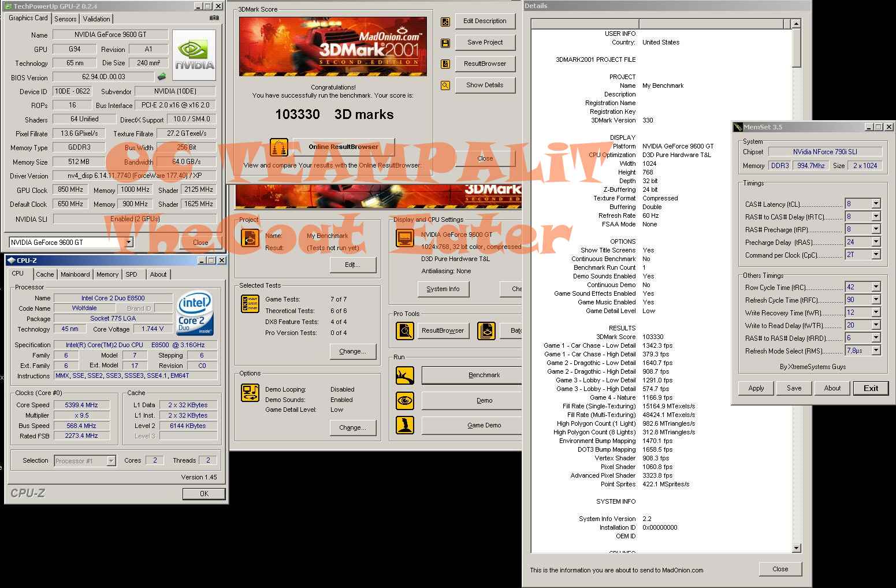Click the Details scrollbar down arrow
This screenshot has height=588, width=896.
(x=797, y=548)
